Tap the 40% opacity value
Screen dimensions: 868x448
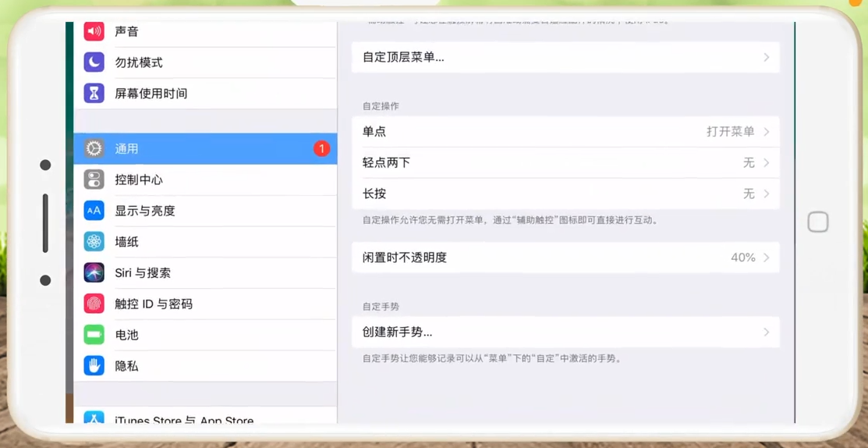[x=743, y=257]
